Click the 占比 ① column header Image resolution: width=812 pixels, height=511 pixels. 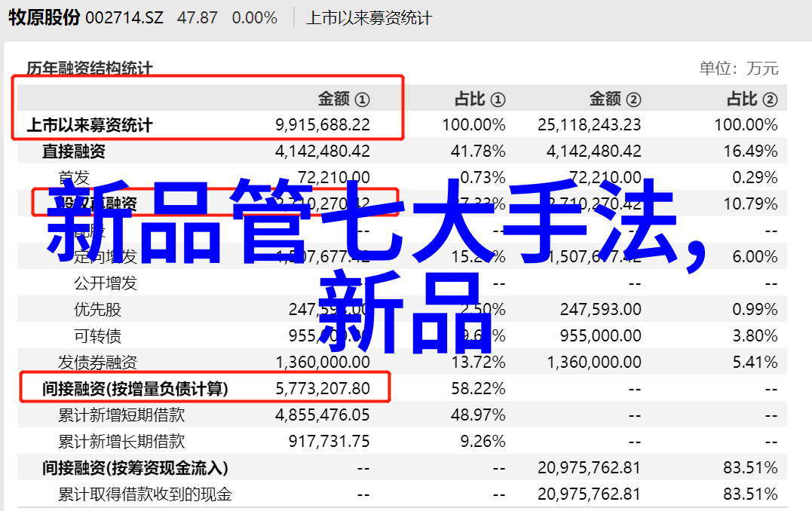[480, 99]
